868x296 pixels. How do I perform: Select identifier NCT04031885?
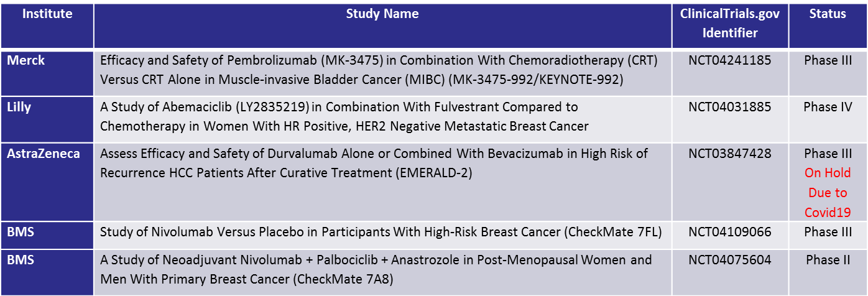click(x=730, y=107)
